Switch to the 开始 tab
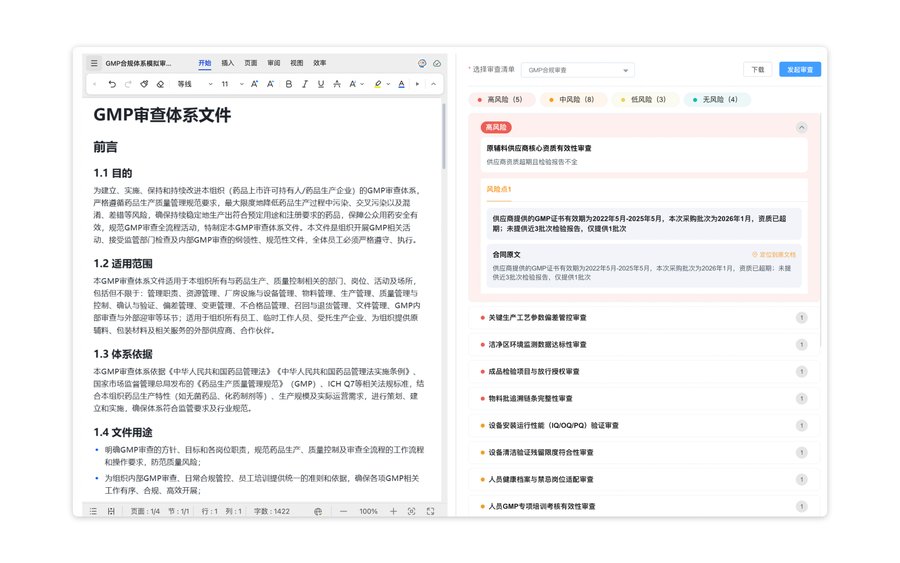Viewport: 900px width, 563px height. click(x=205, y=63)
